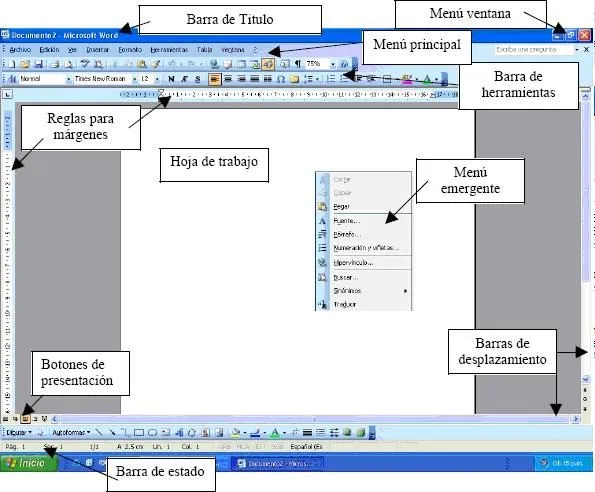Toggle Justify alignment
The height and width of the screenshot is (492, 595).
[x=255, y=79]
